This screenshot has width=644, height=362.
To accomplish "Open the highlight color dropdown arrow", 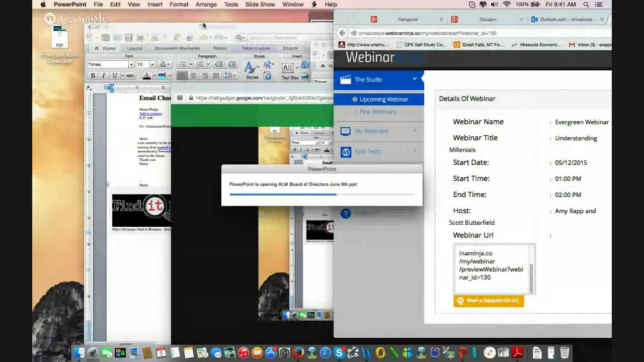I will (169, 75).
